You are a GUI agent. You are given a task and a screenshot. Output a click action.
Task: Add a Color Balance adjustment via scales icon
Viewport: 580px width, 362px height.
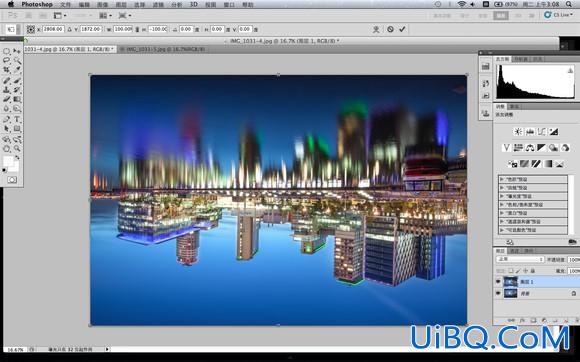[530, 148]
